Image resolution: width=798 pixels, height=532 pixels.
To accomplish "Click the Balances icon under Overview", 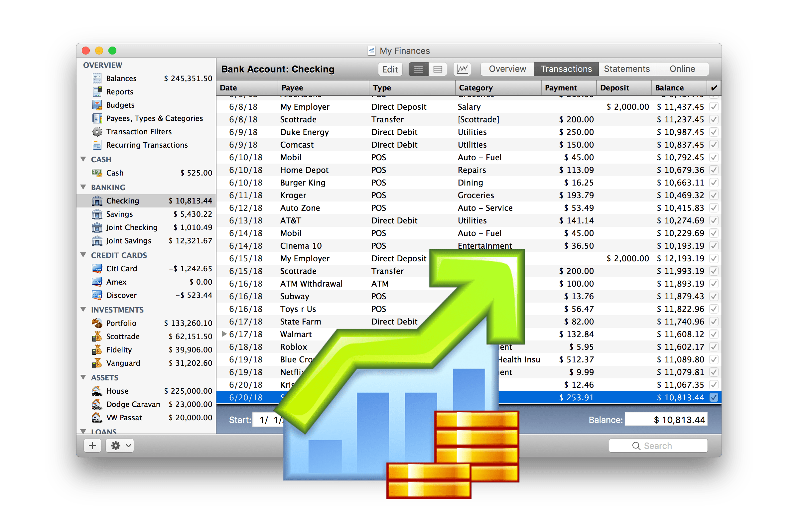I will click(97, 78).
